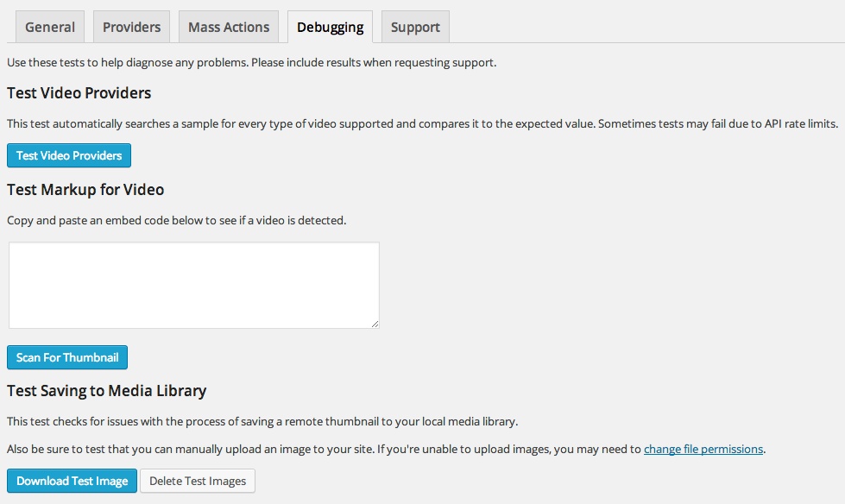Click the Test Markup for Video heading
845x504 pixels.
point(85,190)
